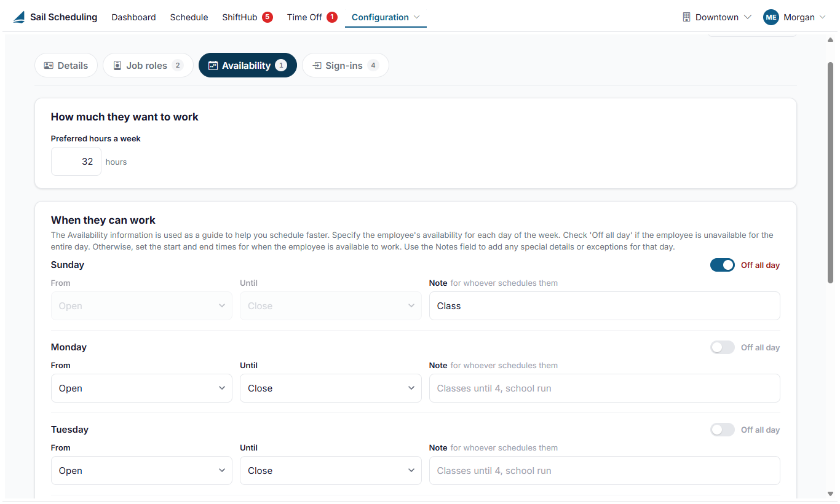The height and width of the screenshot is (504, 840).
Task: Click the 'When they can work' heading
Action: click(103, 220)
